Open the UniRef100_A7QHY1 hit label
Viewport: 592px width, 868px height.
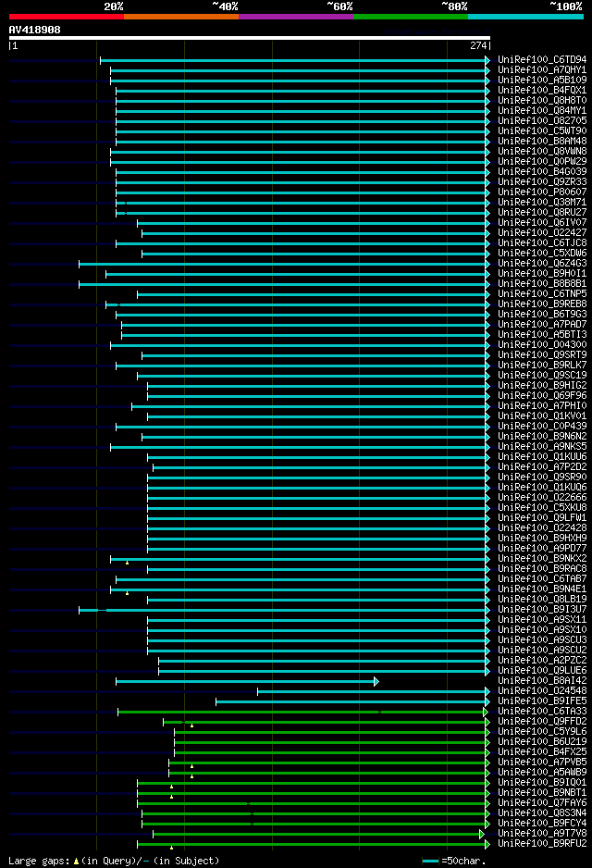pos(542,69)
